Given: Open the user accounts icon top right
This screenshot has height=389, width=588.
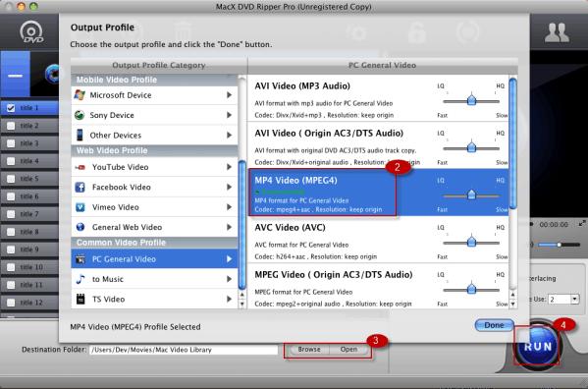Looking at the screenshot, I should point(557,32).
